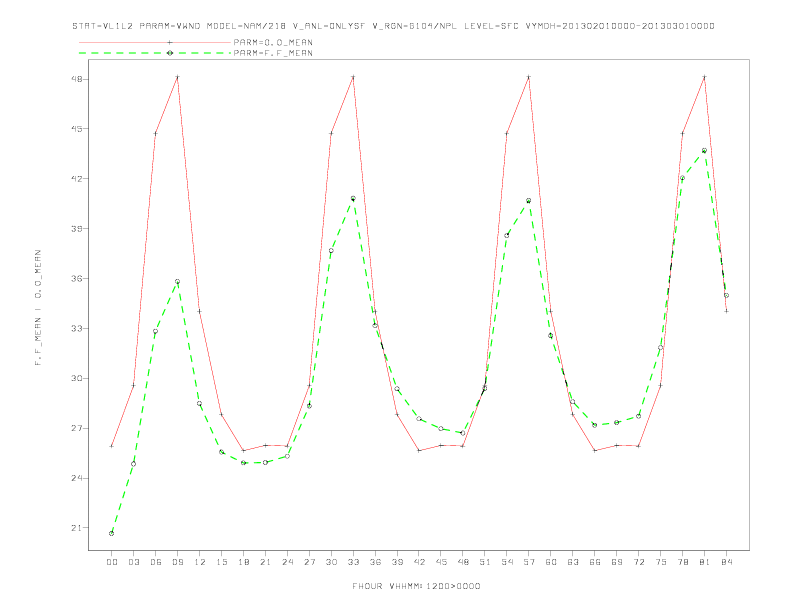Click the y-axis tick label 33
Screen dimensions: 792x612
click(76, 328)
